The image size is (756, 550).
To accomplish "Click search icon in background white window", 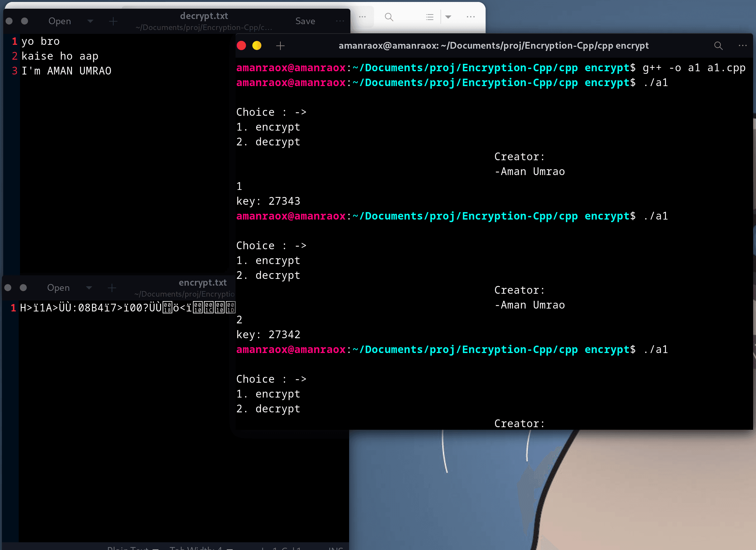I will pyautogui.click(x=389, y=17).
